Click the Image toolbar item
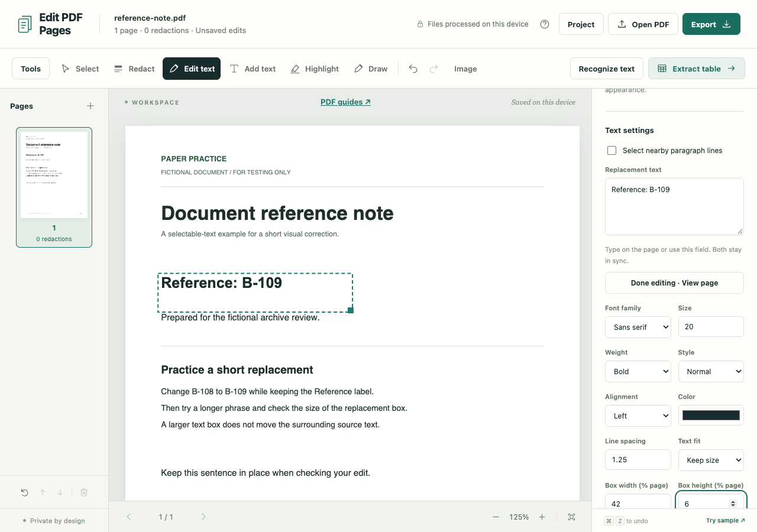This screenshot has height=532, width=757. [465, 69]
